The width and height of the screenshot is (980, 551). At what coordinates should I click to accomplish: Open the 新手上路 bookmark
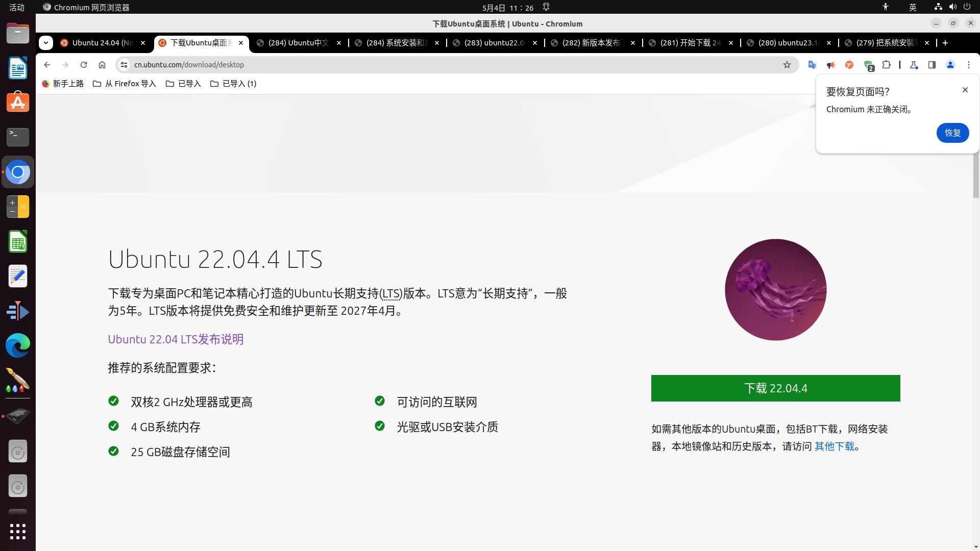(x=63, y=84)
